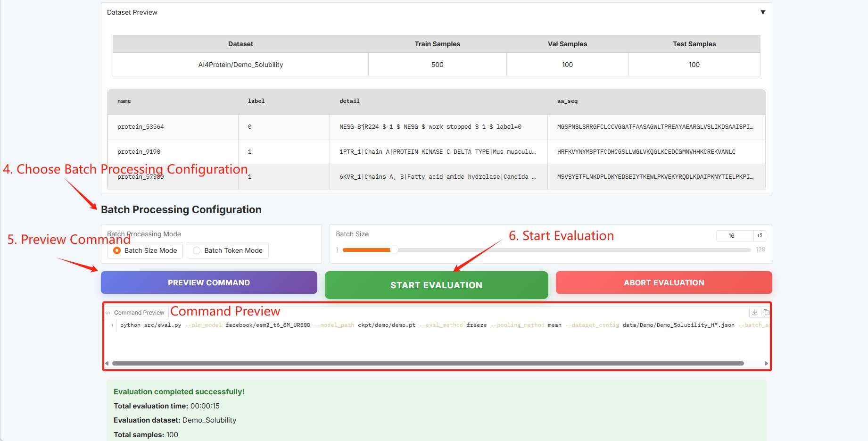The image size is (868, 441).
Task: Copy the command preview to clipboard
Action: 766,312
